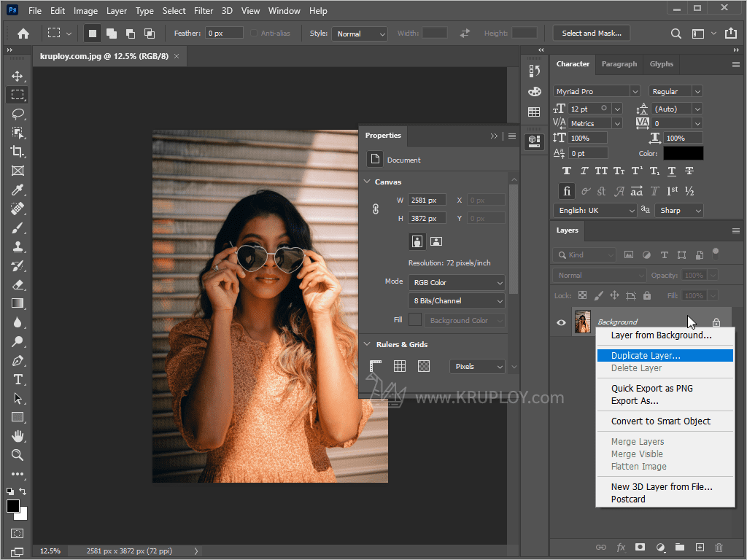Open the search icon in options bar
The image size is (747, 560).
point(676,34)
